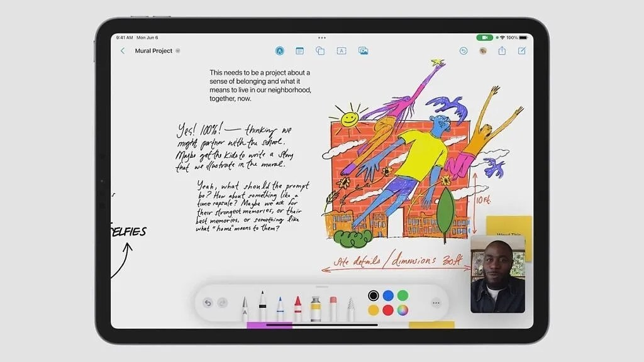Open the Share sheet icon

pos(502,50)
